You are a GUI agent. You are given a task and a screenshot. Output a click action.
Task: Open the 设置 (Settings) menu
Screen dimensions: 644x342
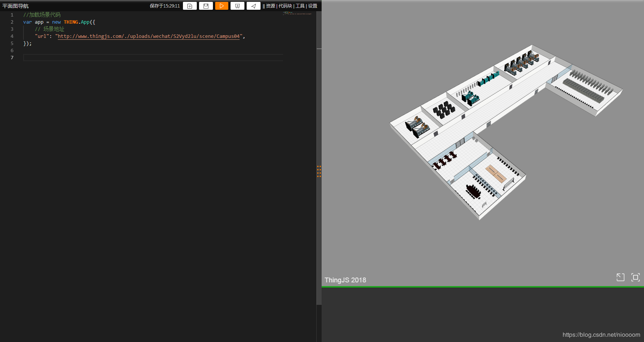[x=312, y=6]
